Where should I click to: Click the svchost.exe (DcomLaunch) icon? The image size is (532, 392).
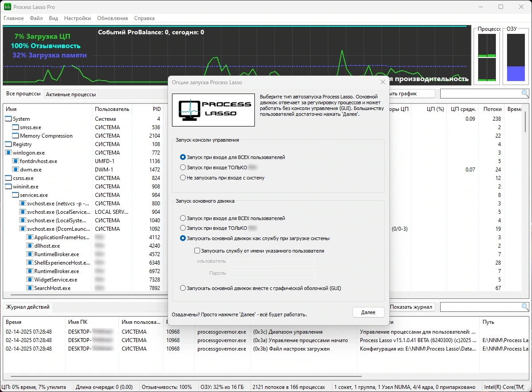coord(22,229)
